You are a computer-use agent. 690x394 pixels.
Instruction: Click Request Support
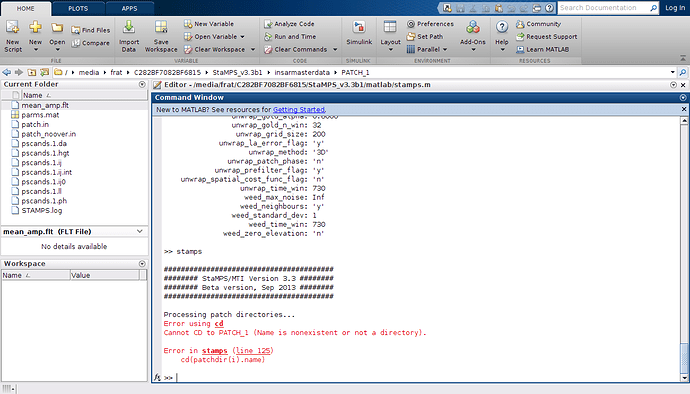tap(547, 37)
